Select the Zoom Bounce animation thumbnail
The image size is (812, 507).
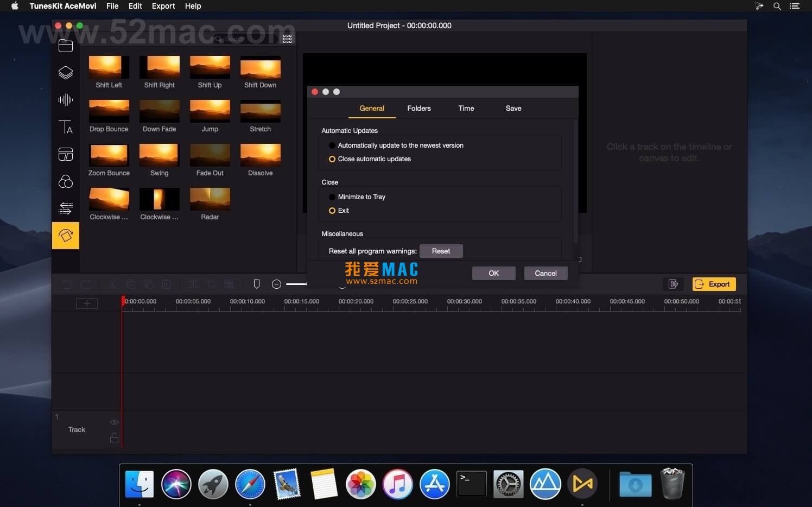[109, 155]
